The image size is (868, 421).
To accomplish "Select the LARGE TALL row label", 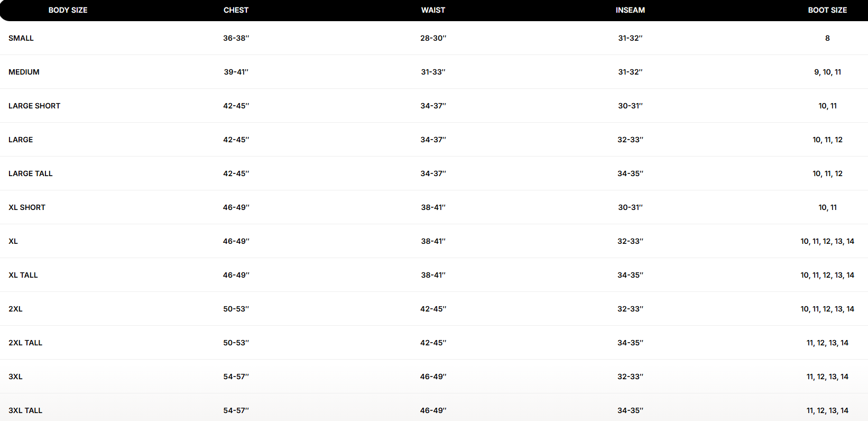I will click(x=31, y=173).
